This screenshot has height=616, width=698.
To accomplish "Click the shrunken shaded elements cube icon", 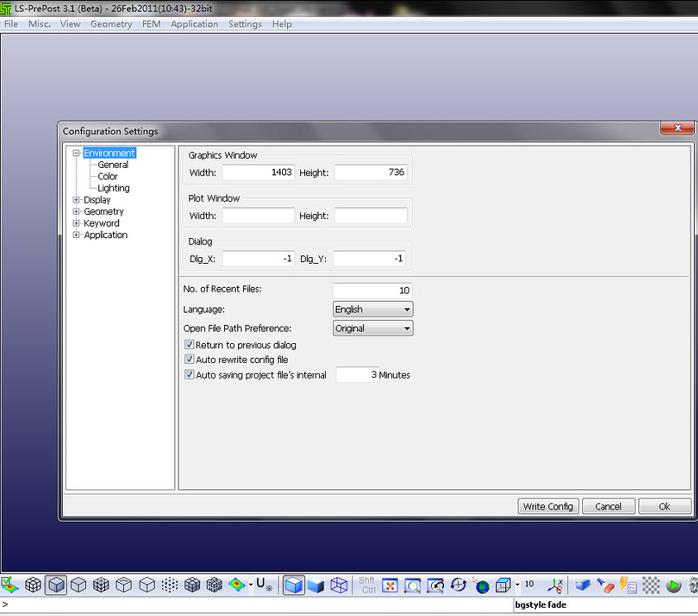I will 193,585.
